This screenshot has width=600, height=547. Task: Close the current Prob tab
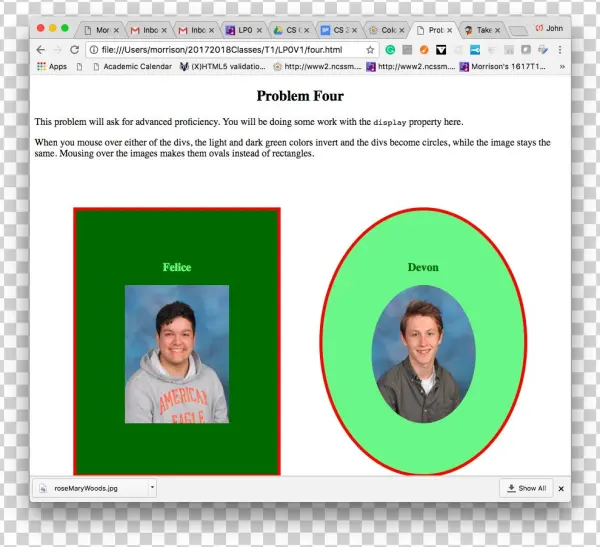pos(450,30)
